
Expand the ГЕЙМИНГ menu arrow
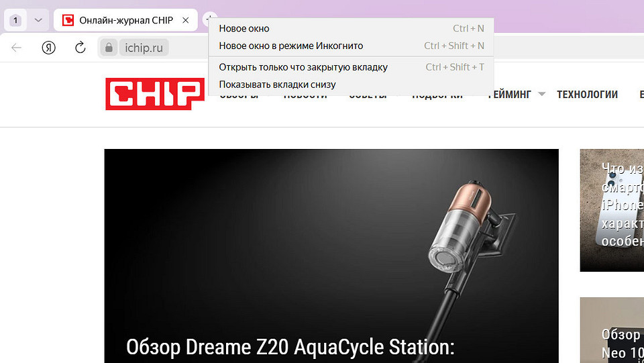[542, 95]
